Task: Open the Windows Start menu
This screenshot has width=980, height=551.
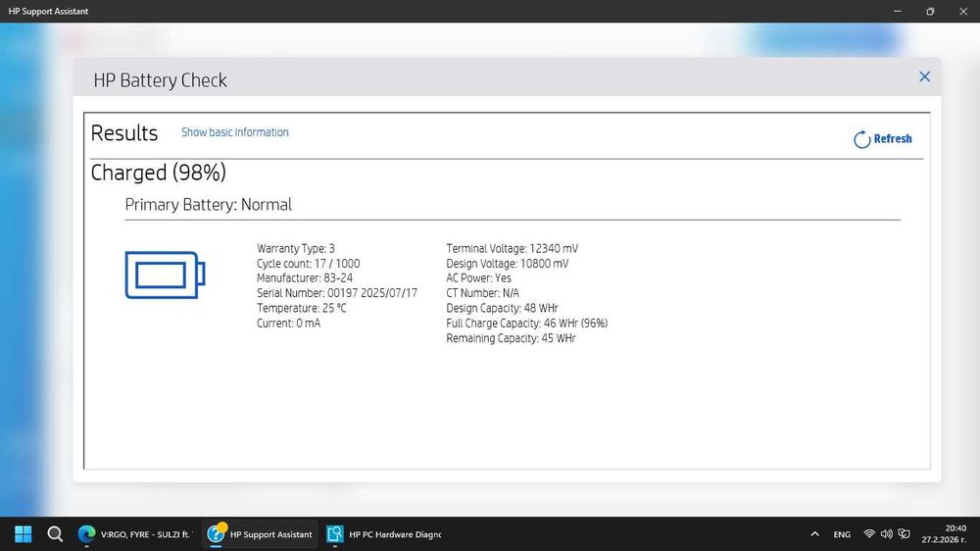Action: pos(24,534)
